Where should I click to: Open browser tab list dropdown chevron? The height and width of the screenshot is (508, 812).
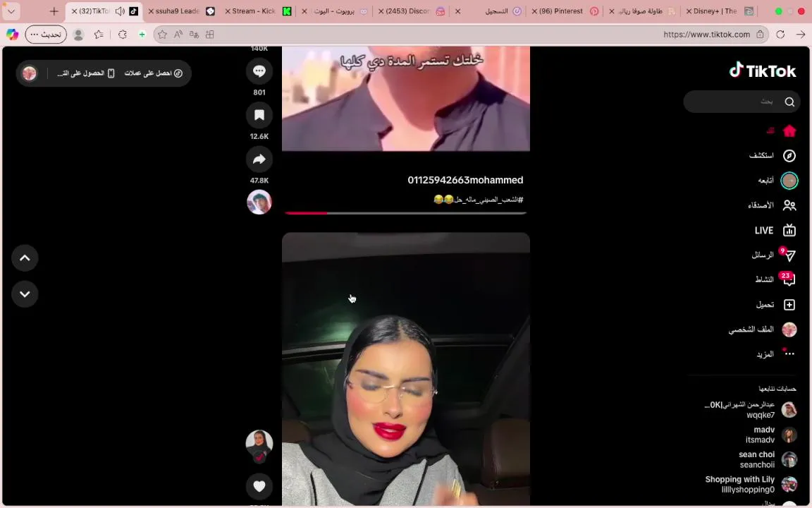11,11
